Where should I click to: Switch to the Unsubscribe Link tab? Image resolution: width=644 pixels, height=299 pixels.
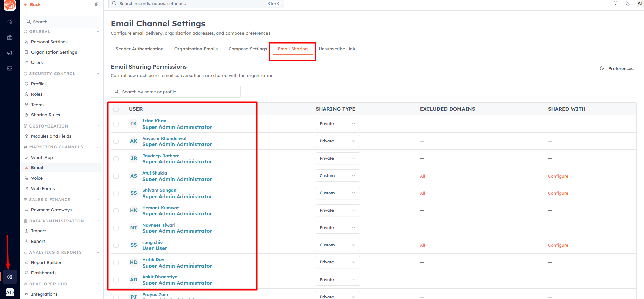(337, 49)
